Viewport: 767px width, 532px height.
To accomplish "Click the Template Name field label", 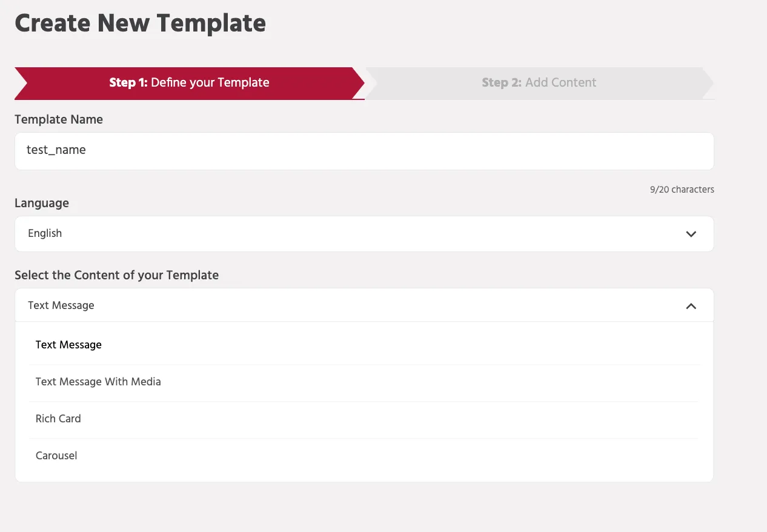I will 59,119.
